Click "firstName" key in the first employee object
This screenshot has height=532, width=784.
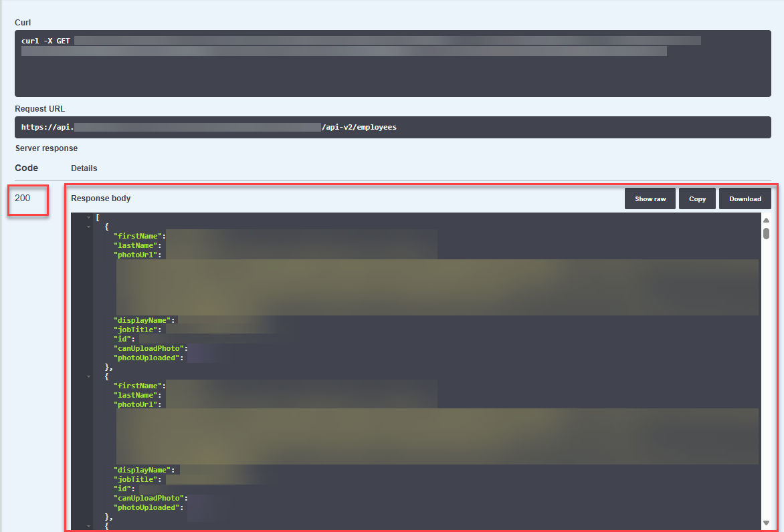138,236
